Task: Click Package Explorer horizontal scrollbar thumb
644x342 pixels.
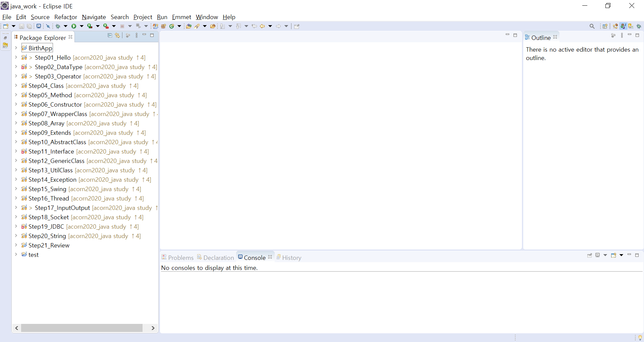Action: click(82, 328)
